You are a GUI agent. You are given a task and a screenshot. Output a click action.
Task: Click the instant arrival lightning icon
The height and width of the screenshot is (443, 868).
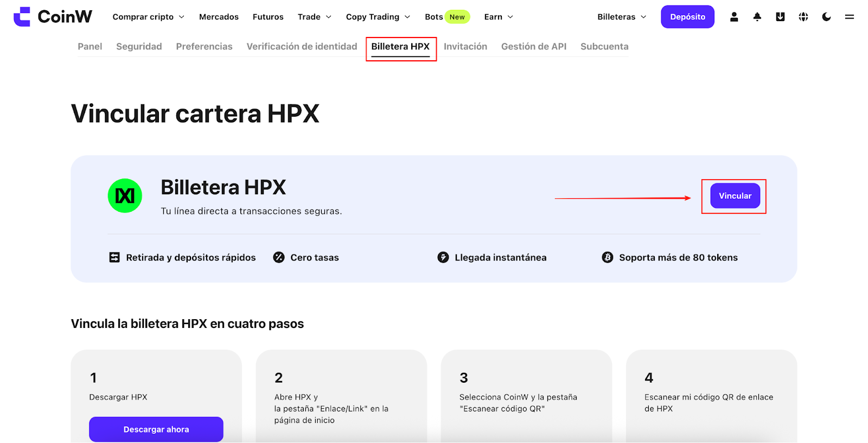tap(443, 257)
